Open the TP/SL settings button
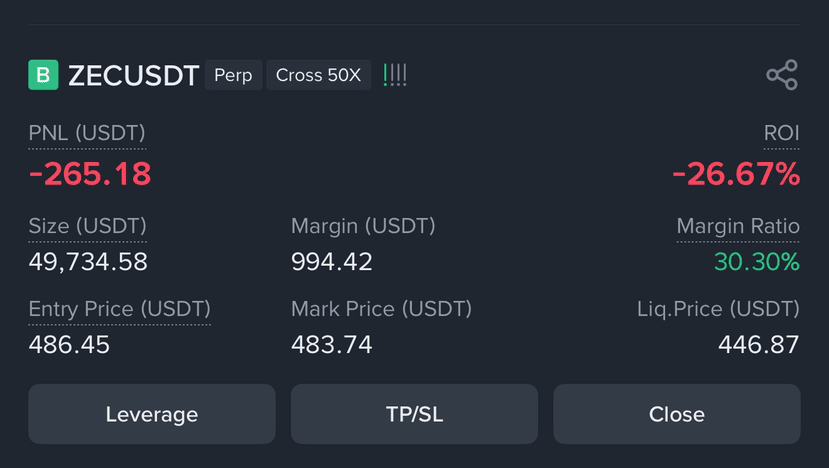The width and height of the screenshot is (829, 468). [x=414, y=414]
